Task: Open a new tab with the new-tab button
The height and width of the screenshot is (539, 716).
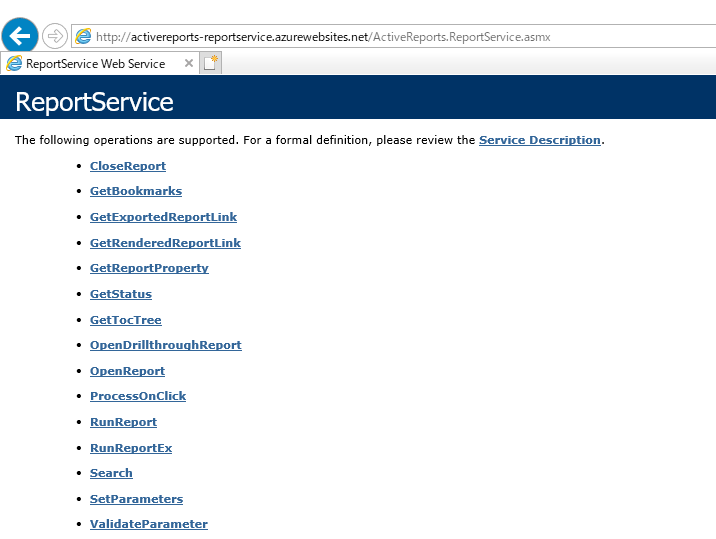Action: coord(211,63)
